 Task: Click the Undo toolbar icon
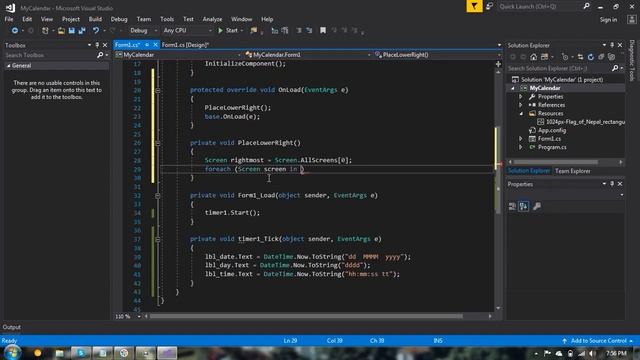point(96,31)
